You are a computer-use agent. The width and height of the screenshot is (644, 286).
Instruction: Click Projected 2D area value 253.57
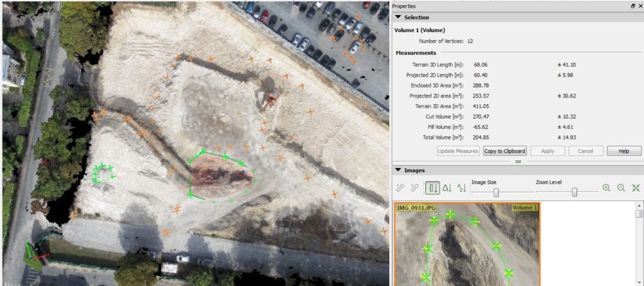point(480,96)
